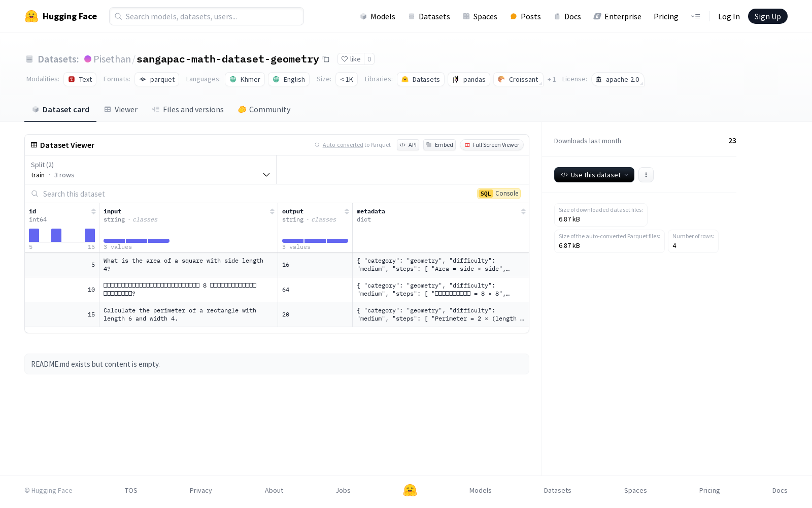
Task: Open footer Pricing link
Action: point(709,490)
